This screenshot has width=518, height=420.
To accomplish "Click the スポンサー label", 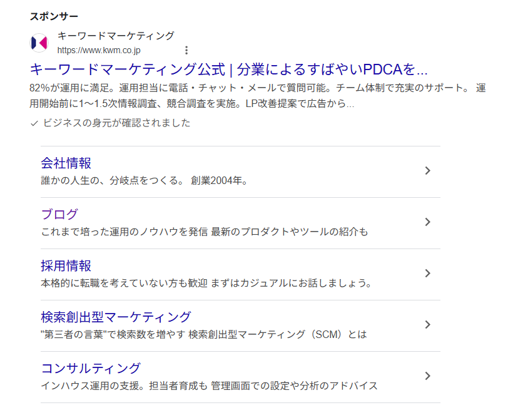I will [x=54, y=16].
